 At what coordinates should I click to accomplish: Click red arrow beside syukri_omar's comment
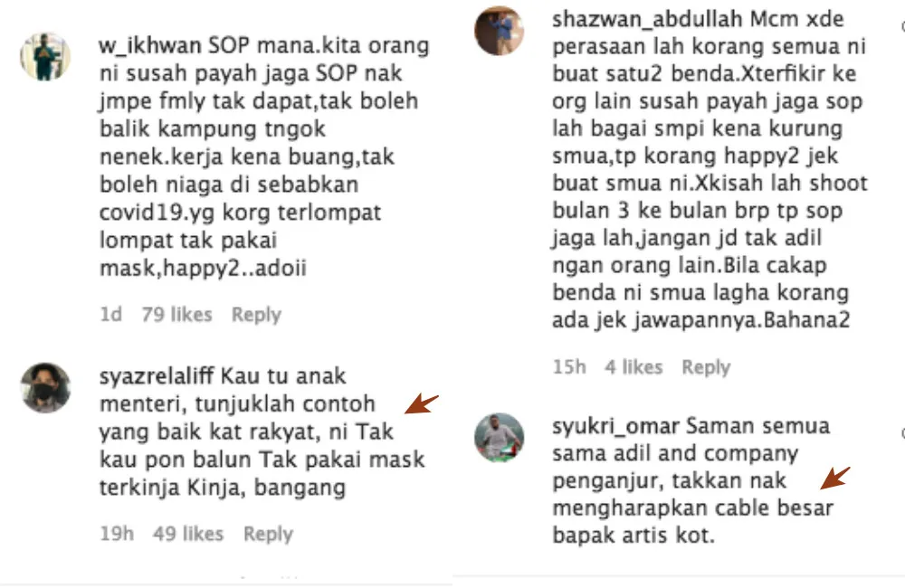pos(835,478)
